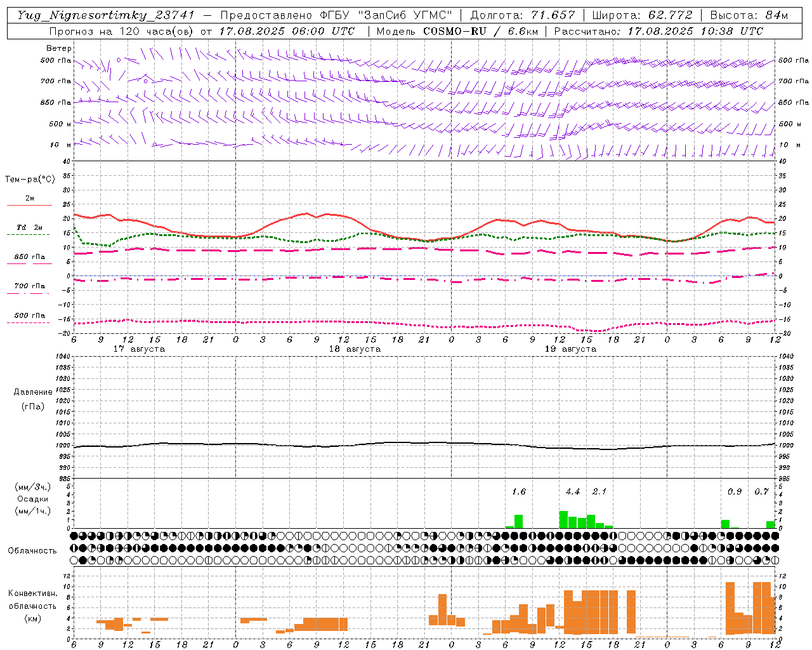Image resolution: width=812 pixels, height=650 pixels.
Task: Click the "17 августа" date label
Action: click(x=139, y=349)
